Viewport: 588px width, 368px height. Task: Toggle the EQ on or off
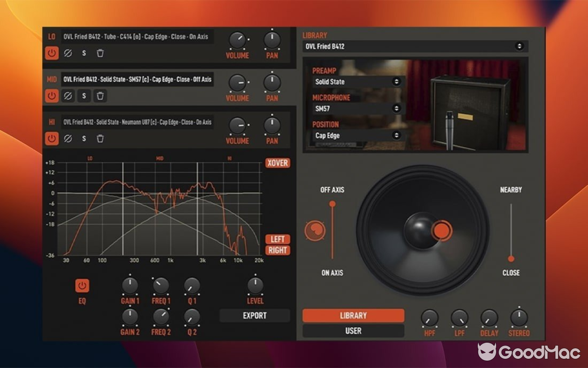pos(82,285)
